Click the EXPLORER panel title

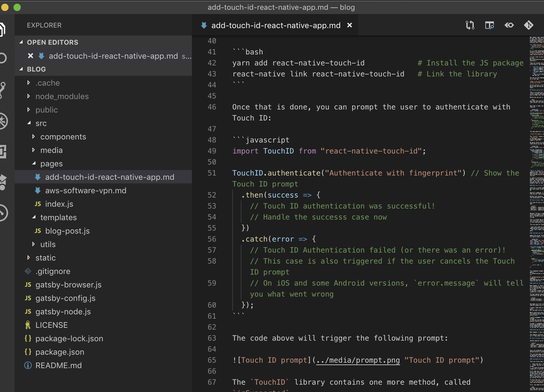44,25
